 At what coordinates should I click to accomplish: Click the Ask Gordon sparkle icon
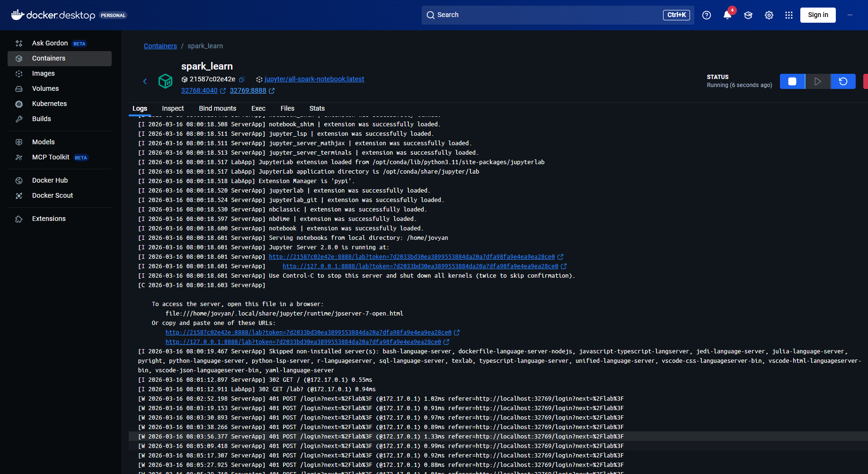coord(19,44)
